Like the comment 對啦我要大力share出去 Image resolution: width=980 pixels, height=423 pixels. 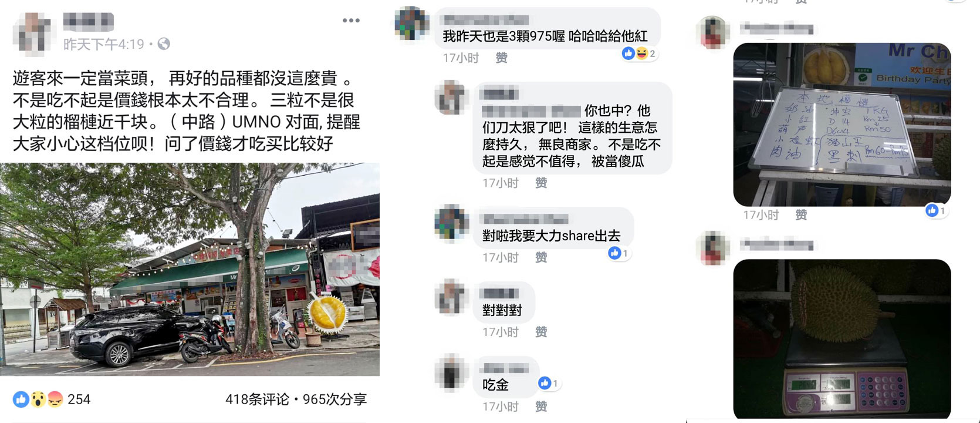click(541, 257)
